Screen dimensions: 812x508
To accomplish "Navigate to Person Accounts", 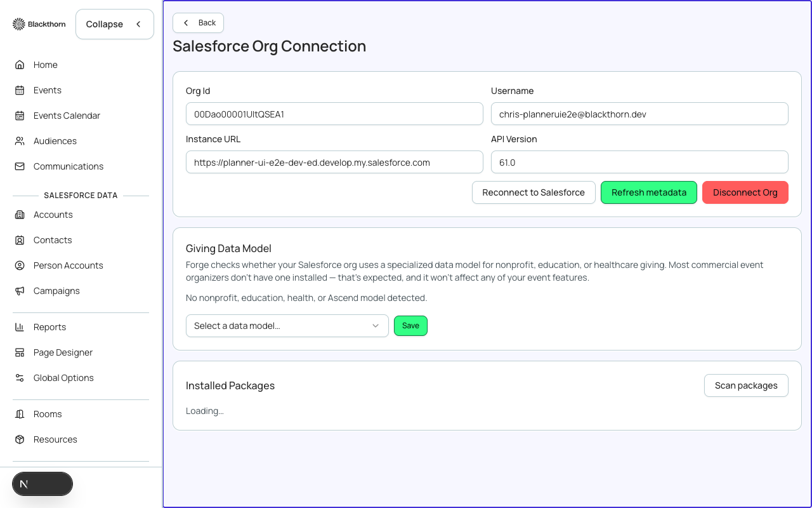I will click(81, 265).
